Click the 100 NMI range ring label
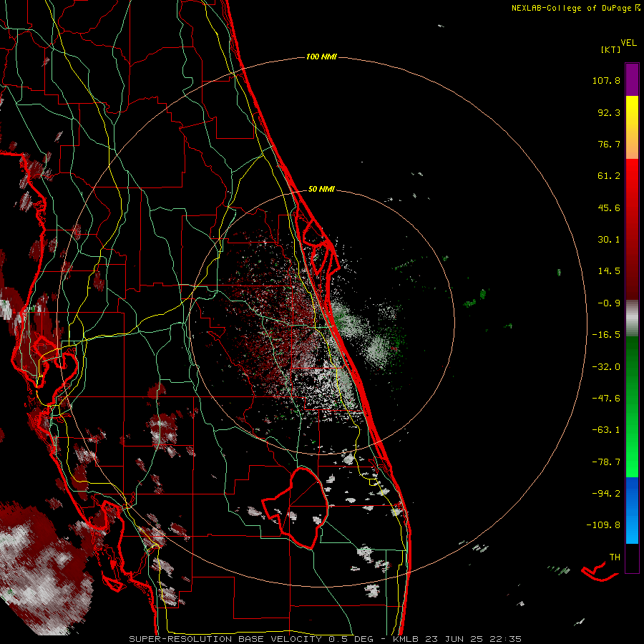This screenshot has width=644, height=644. click(321, 57)
